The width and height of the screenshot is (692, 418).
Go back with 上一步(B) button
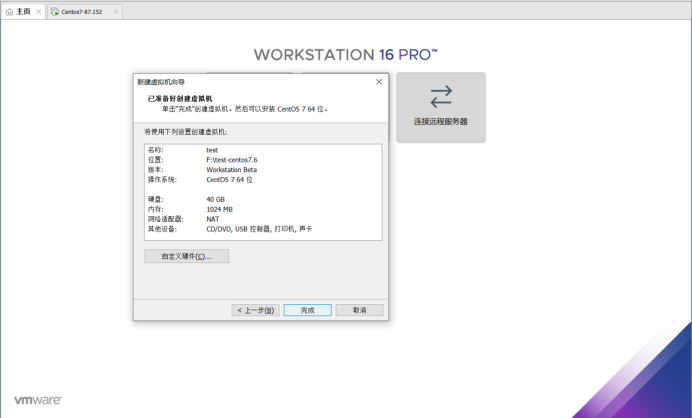(x=256, y=310)
